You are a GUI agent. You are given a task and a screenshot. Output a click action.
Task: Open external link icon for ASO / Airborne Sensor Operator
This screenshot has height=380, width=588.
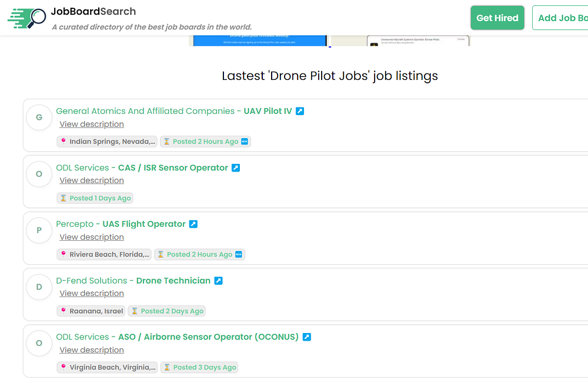[307, 337]
